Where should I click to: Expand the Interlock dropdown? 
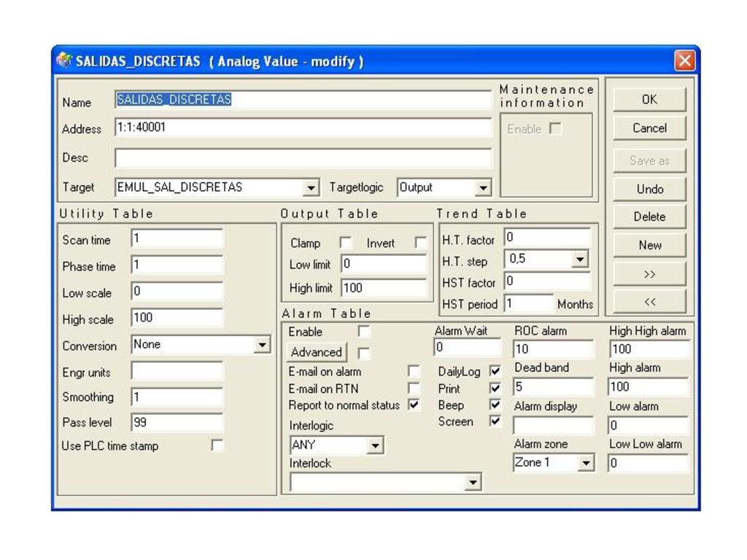(x=473, y=483)
